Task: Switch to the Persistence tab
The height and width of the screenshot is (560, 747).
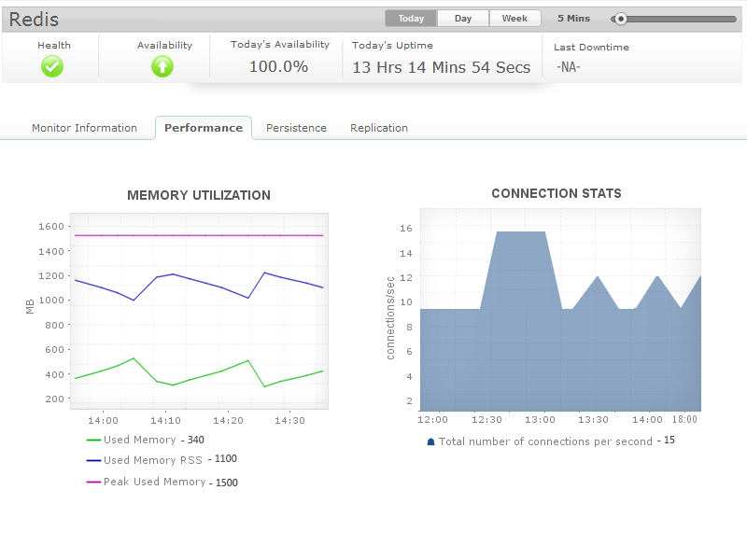Action: [296, 128]
